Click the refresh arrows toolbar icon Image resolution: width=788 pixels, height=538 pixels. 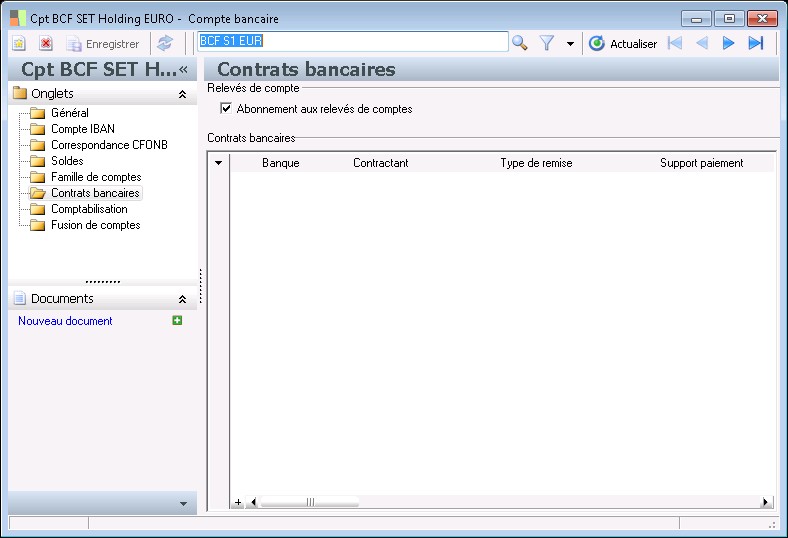[165, 43]
